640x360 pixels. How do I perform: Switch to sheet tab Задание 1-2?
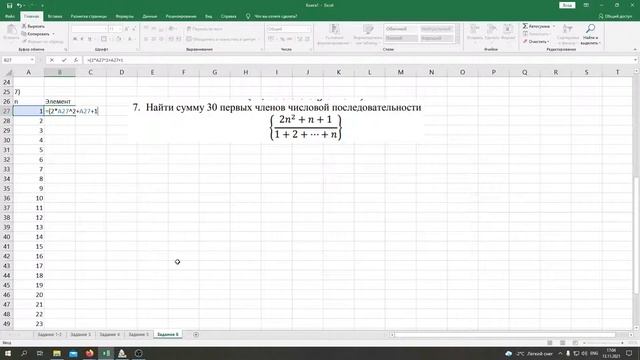point(49,334)
